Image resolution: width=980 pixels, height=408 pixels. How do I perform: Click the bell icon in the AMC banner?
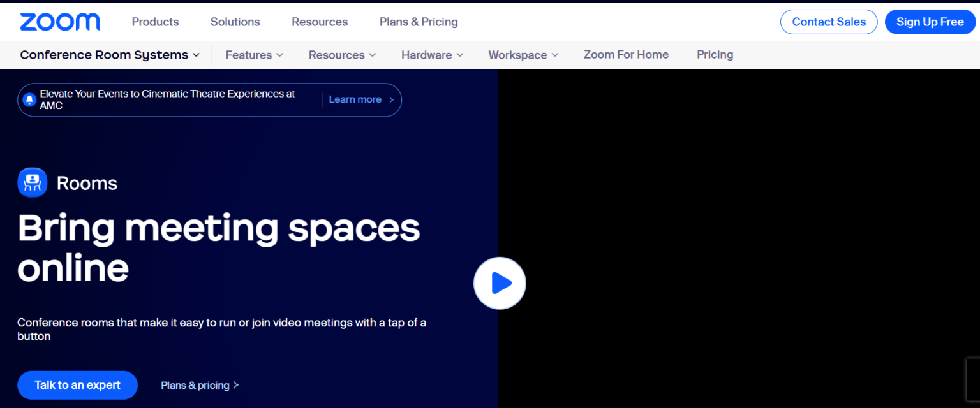(29, 100)
